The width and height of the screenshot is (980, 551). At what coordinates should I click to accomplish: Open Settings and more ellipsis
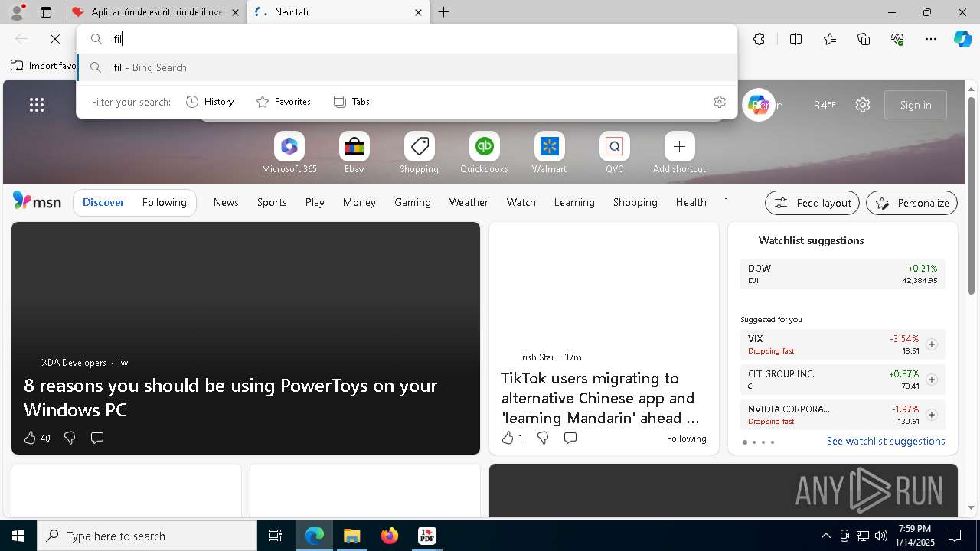tap(931, 39)
